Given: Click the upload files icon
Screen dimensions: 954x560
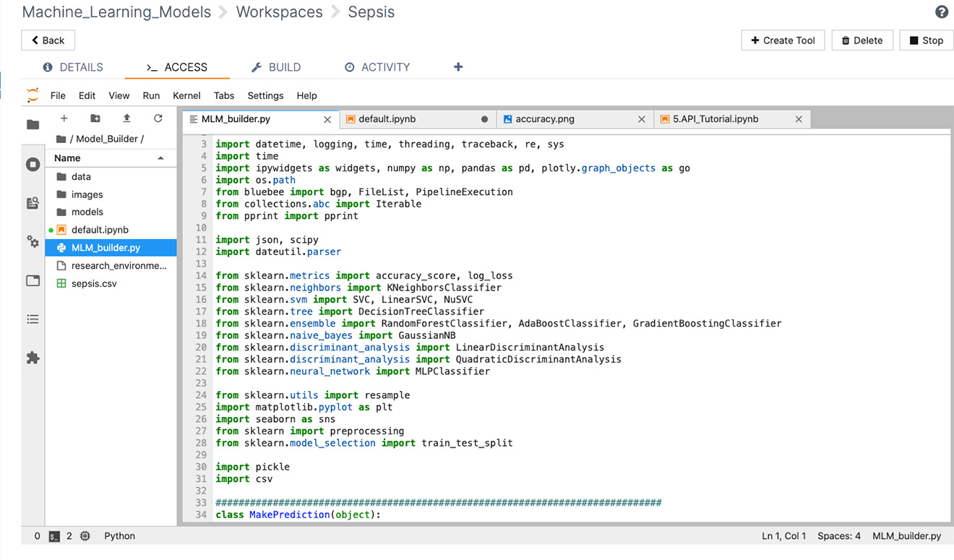Looking at the screenshot, I should pos(126,119).
